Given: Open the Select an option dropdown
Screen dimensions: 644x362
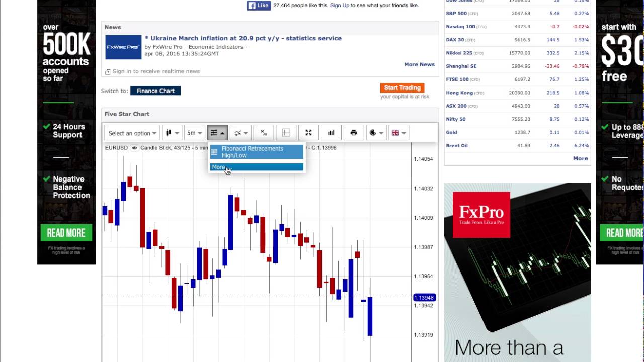Looking at the screenshot, I should (x=132, y=133).
